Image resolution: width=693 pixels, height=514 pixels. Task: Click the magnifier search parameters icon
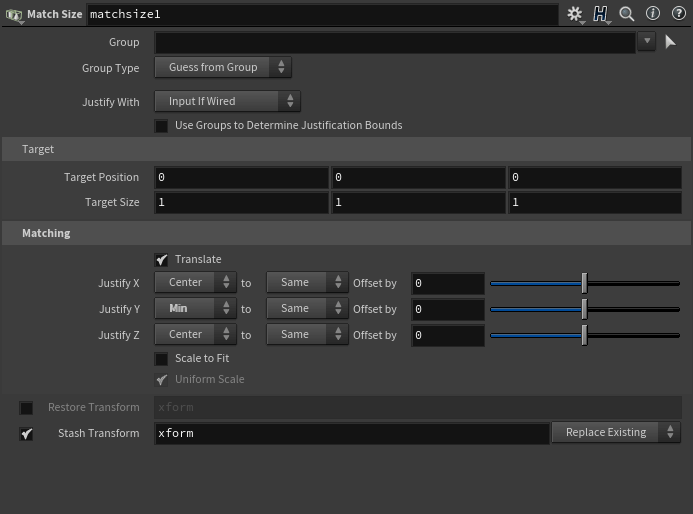(627, 14)
